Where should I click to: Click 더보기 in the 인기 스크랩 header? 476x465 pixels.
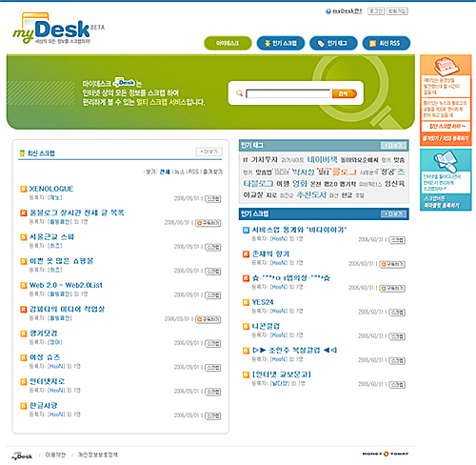(x=393, y=214)
